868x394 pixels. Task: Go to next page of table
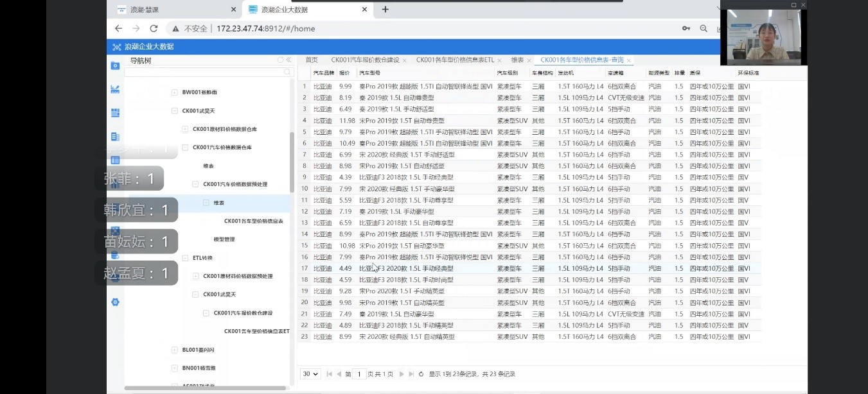[402, 374]
